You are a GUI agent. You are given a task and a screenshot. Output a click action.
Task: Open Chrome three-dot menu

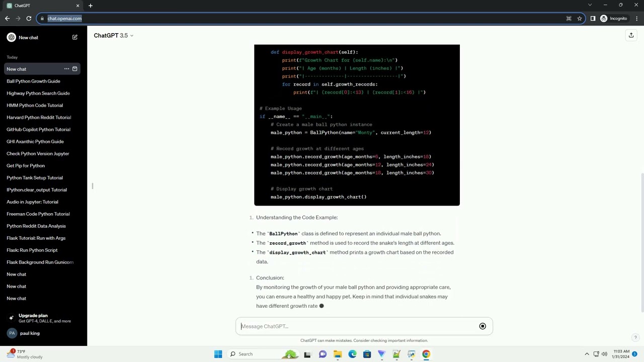tap(636, 19)
